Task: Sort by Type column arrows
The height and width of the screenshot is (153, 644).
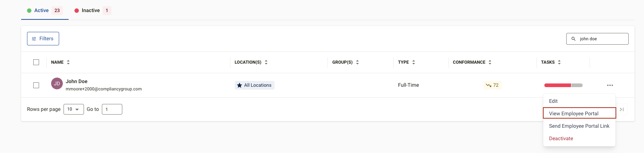Action: point(414,62)
